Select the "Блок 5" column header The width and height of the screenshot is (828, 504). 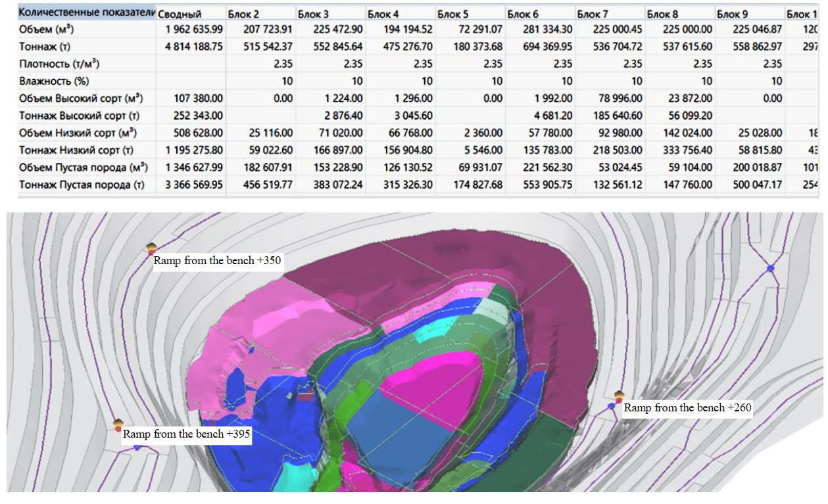coord(454,14)
